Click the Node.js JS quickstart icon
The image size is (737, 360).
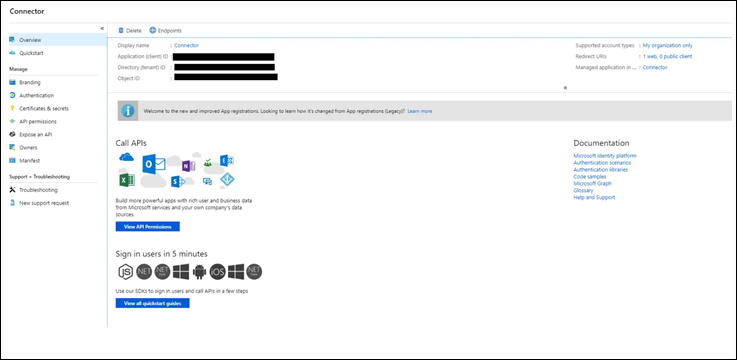(x=125, y=271)
